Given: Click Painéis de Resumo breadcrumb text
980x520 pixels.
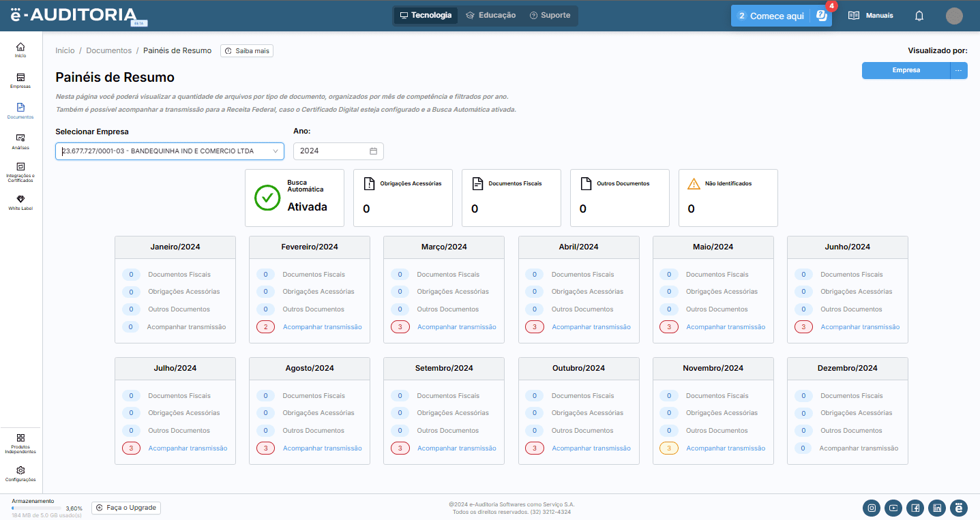Looking at the screenshot, I should [177, 50].
